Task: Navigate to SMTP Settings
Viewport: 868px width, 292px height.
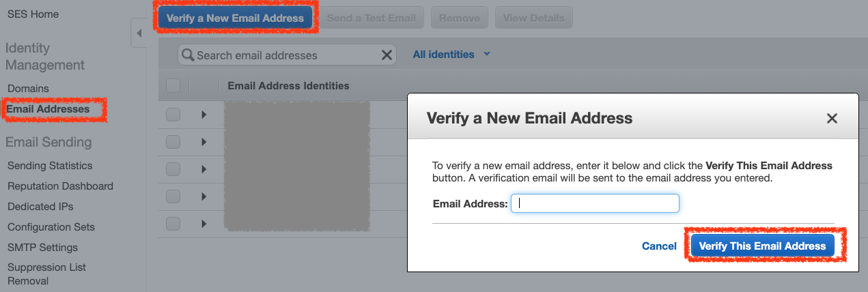Action: coord(42,248)
